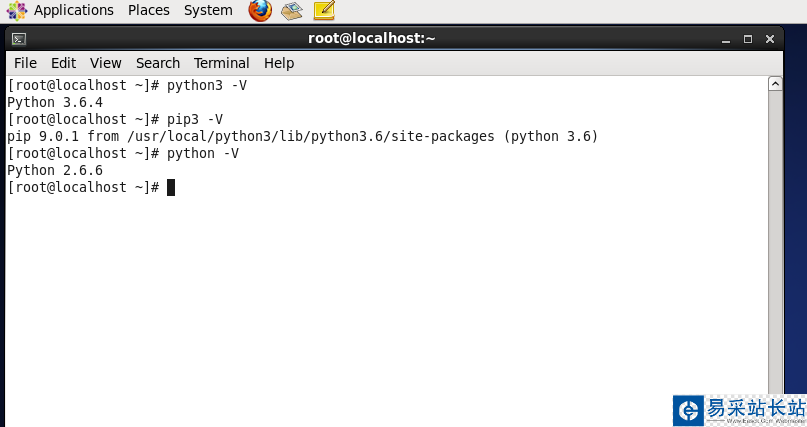Close the root@localhost terminal window
This screenshot has height=427, width=807.
[x=770, y=39]
